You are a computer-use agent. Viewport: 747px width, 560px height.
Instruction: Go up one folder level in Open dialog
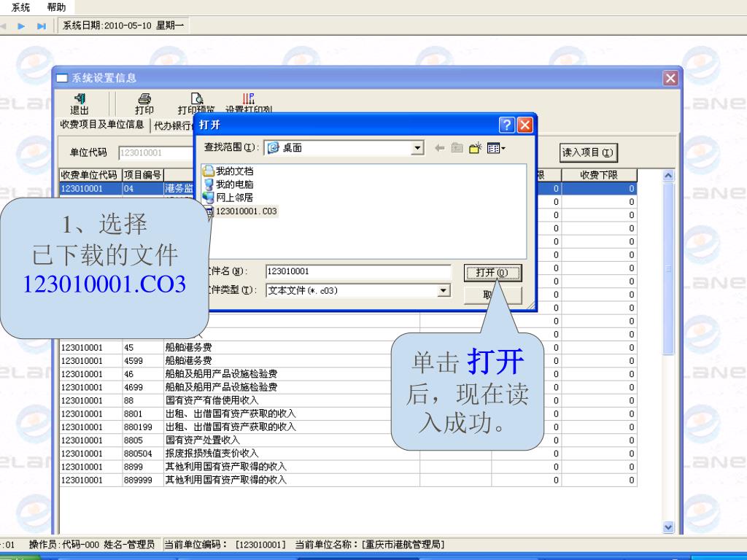pyautogui.click(x=457, y=148)
